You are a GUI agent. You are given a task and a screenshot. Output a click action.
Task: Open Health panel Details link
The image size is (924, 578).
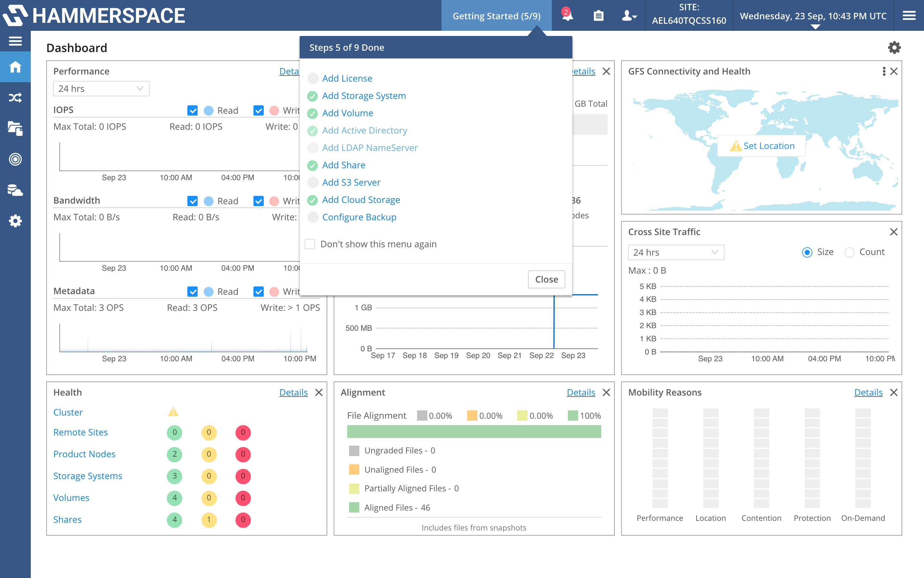click(x=294, y=393)
